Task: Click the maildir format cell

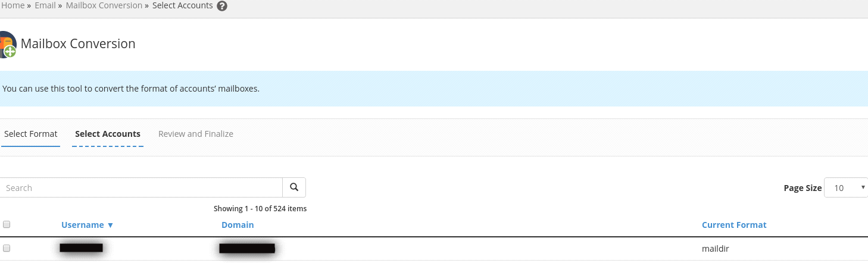Action: point(716,249)
